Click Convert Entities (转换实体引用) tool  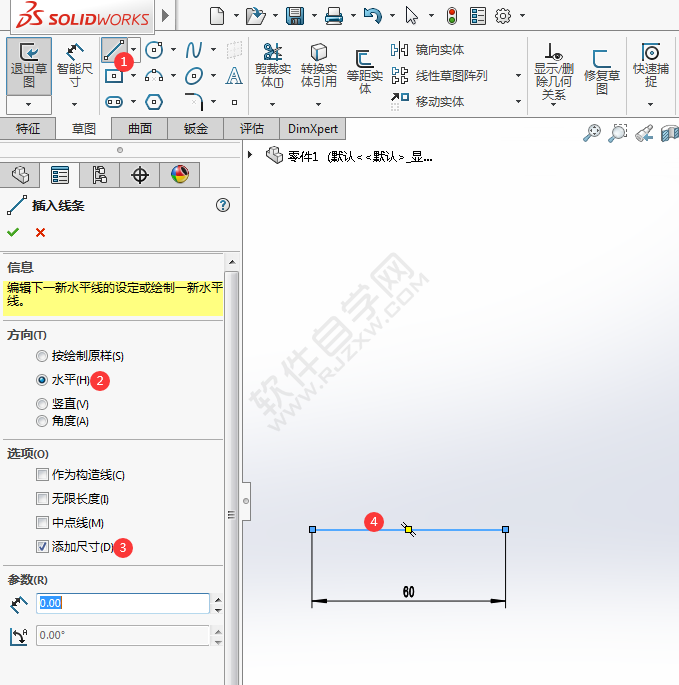pos(319,66)
